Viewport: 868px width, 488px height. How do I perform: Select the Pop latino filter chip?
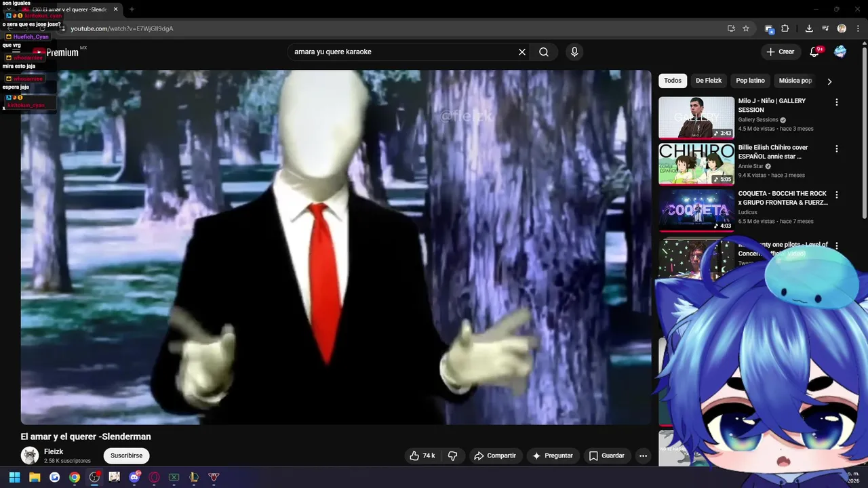(x=750, y=81)
